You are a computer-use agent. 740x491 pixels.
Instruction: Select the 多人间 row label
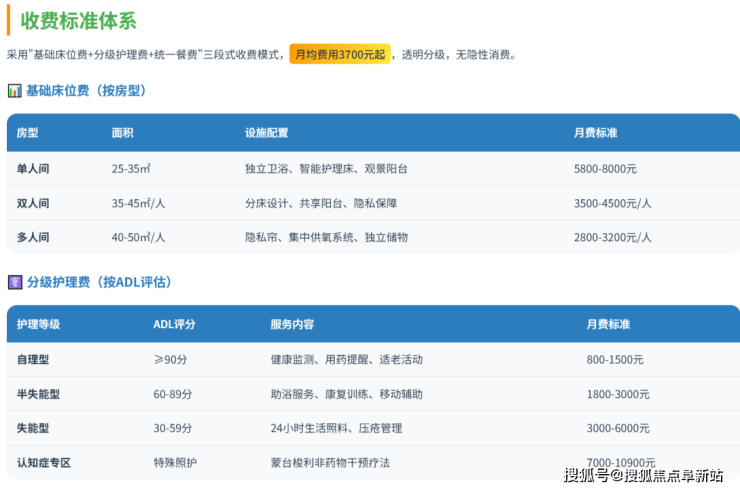[x=33, y=237]
